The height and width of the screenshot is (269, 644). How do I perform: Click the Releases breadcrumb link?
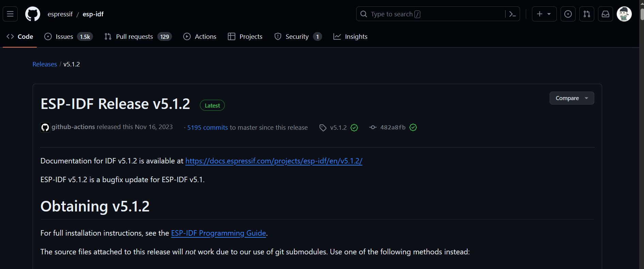[x=45, y=64]
